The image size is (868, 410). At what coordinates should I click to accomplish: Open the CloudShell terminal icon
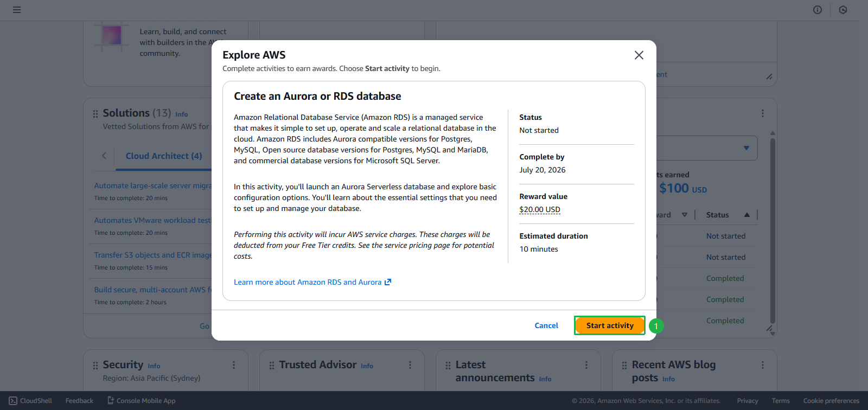click(13, 401)
